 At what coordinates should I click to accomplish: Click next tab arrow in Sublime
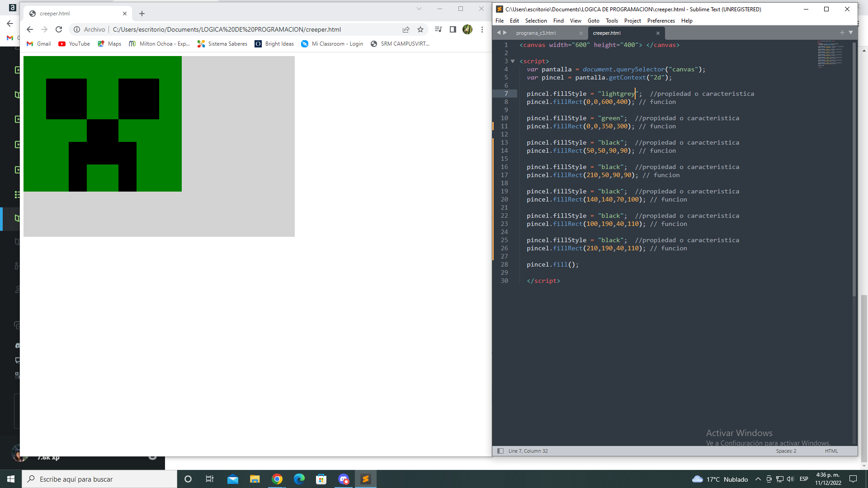505,33
